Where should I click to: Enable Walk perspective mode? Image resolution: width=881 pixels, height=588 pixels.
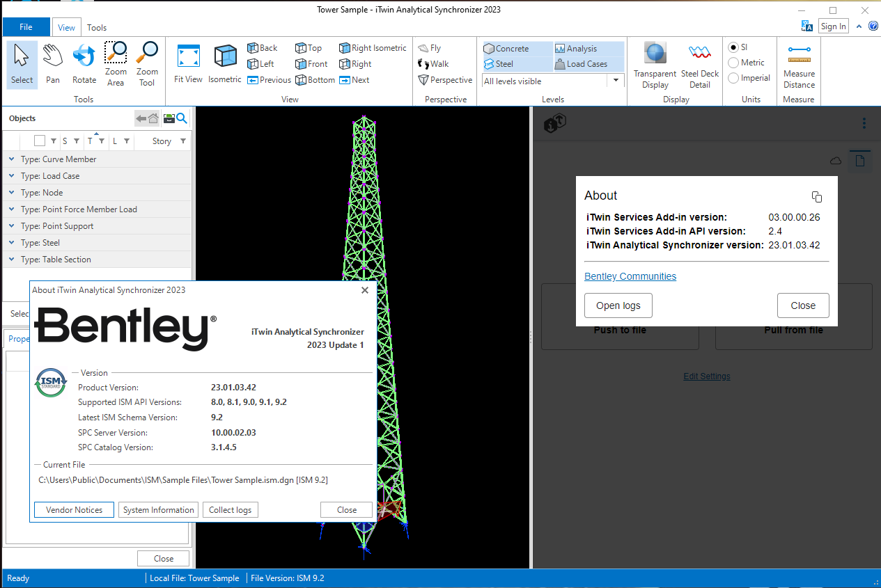click(433, 64)
